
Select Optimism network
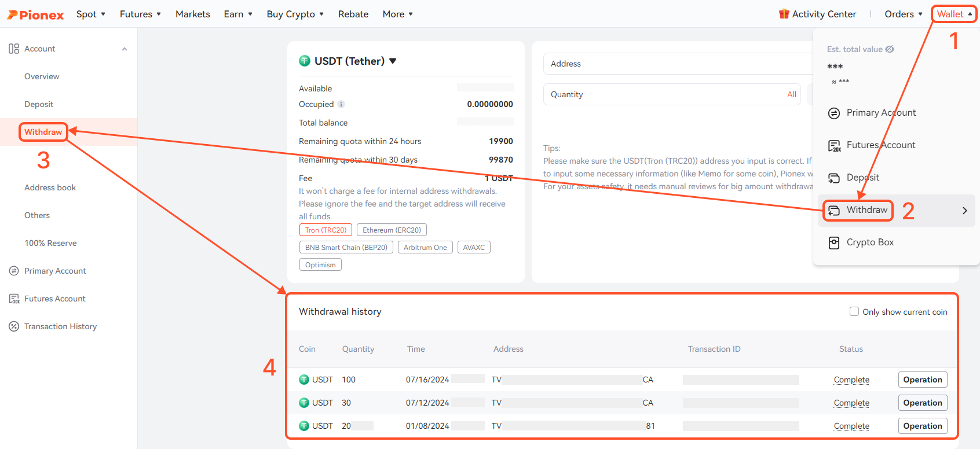click(x=320, y=264)
